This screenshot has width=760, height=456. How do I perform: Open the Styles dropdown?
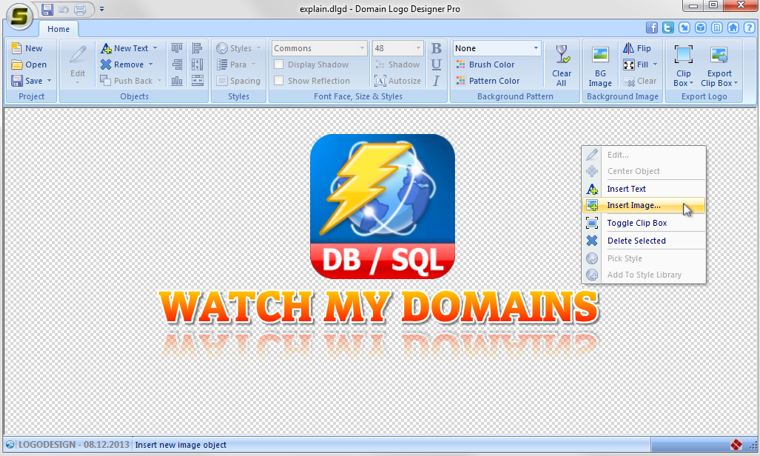pos(238,48)
